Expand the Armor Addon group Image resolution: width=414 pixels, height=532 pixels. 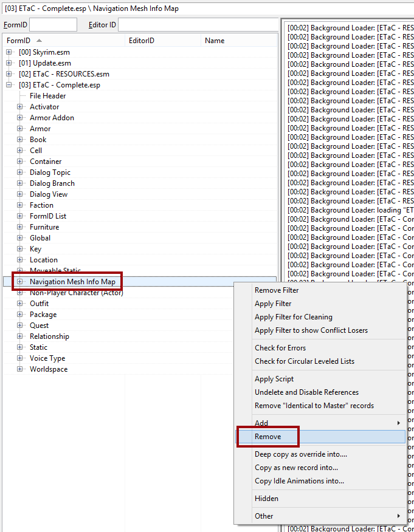click(20, 118)
